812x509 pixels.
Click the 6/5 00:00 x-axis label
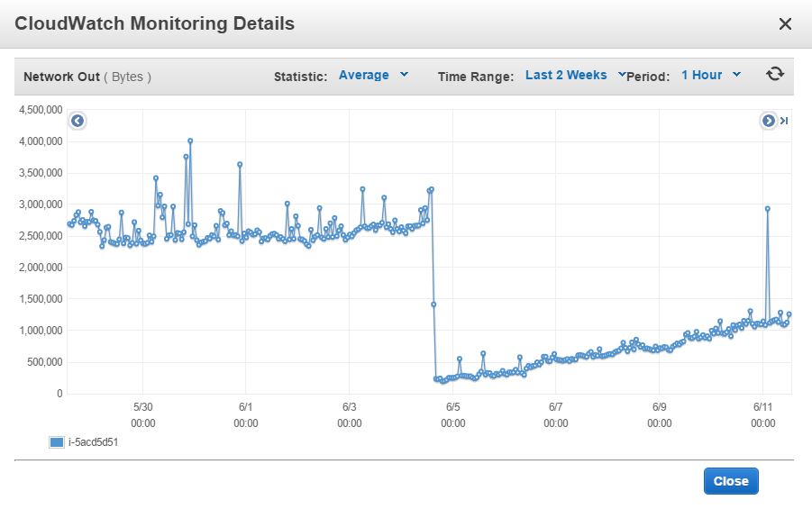pyautogui.click(x=452, y=414)
